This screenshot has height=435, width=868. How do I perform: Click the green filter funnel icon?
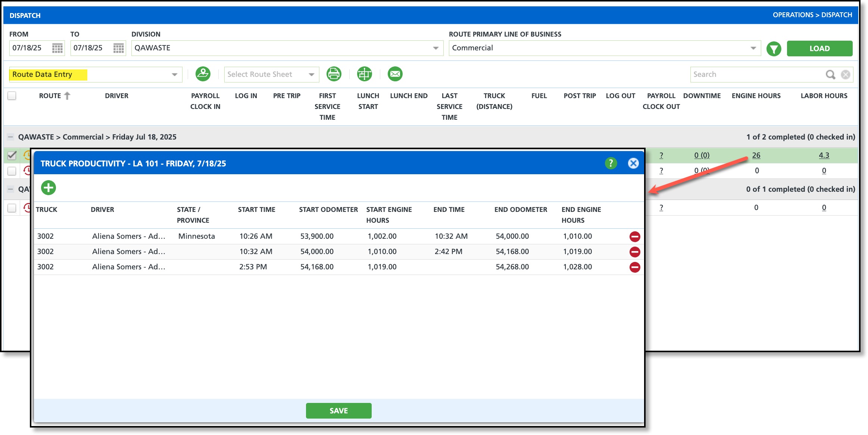(x=774, y=48)
